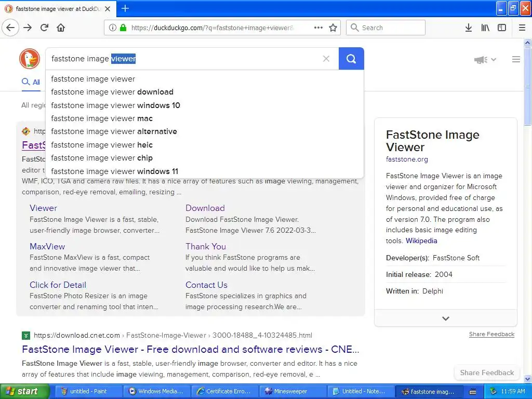532x399 pixels.
Task: Click Share Feedback link under info box
Action: pyautogui.click(x=491, y=334)
